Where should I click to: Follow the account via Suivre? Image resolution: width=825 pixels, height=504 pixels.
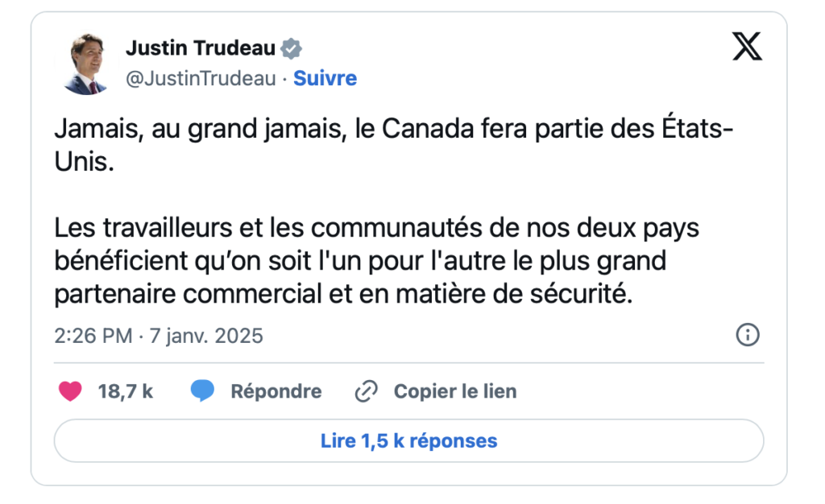325,78
